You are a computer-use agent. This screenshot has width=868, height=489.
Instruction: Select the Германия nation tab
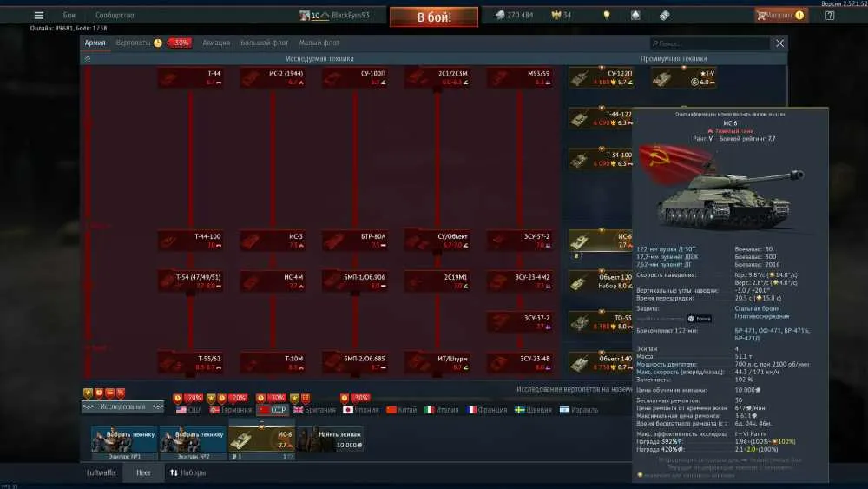coord(230,410)
